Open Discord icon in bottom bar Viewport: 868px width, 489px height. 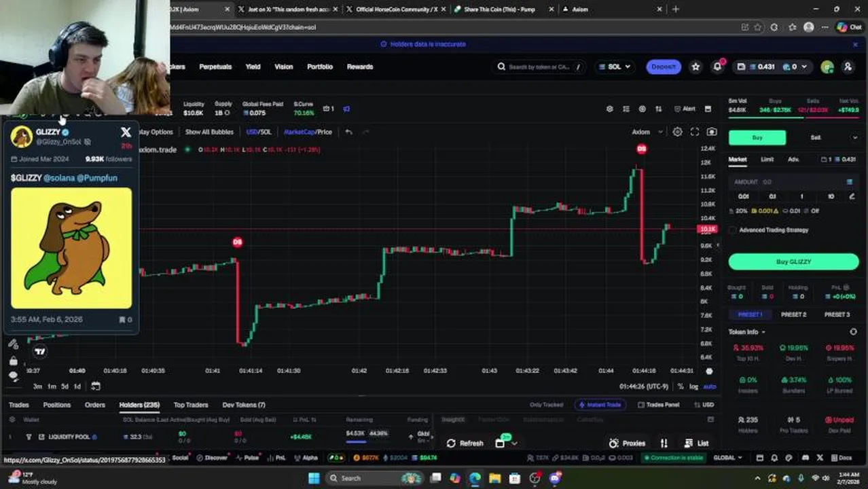pyautogui.click(x=805, y=458)
